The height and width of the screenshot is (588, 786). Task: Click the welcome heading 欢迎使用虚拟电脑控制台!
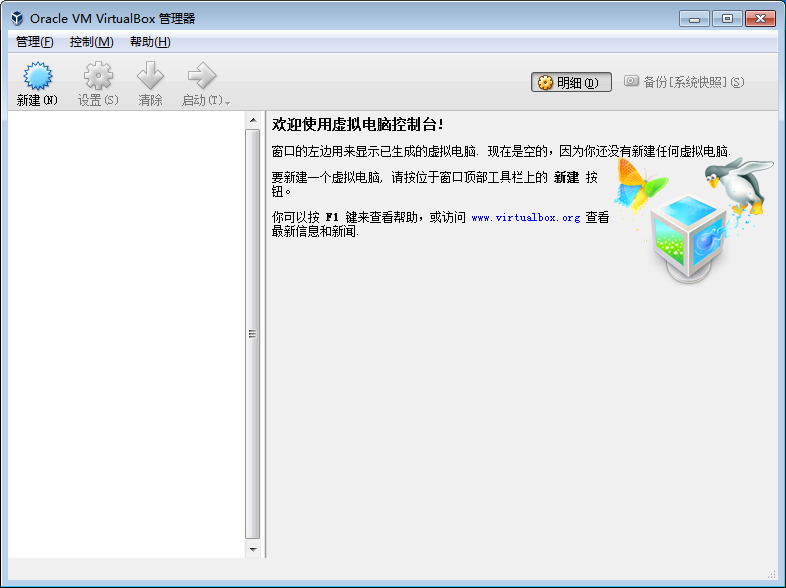tap(357, 124)
